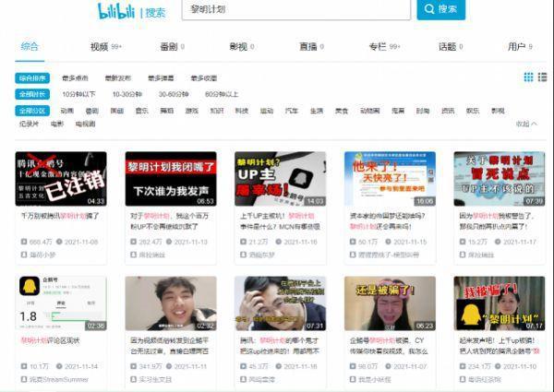Click play-count icon beside 98.0万

pos(353,366)
